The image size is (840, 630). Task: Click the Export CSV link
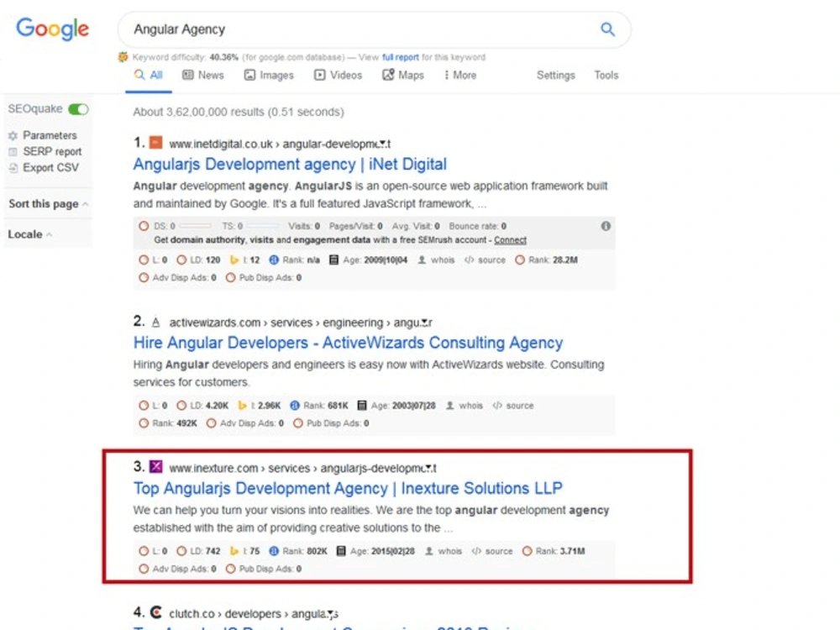[x=50, y=168]
